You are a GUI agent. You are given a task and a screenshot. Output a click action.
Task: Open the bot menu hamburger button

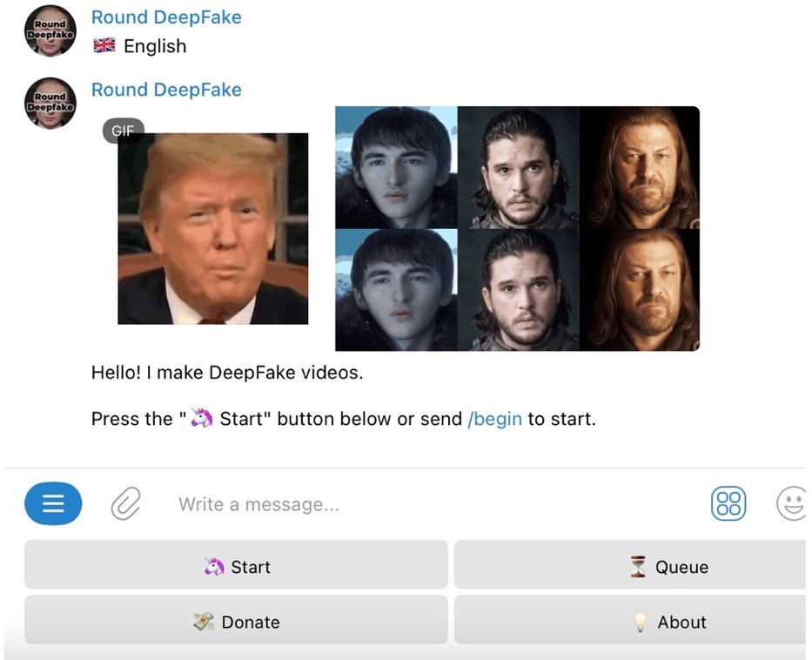[53, 503]
